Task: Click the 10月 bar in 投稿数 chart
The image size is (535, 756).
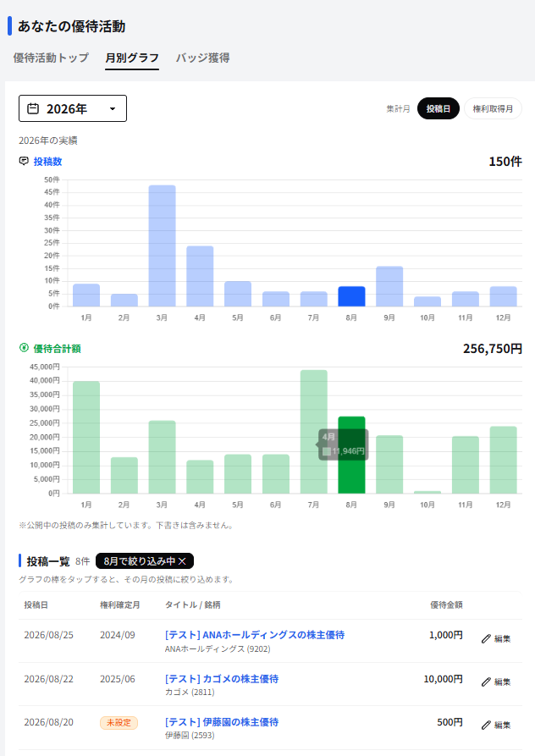Action: [427, 301]
